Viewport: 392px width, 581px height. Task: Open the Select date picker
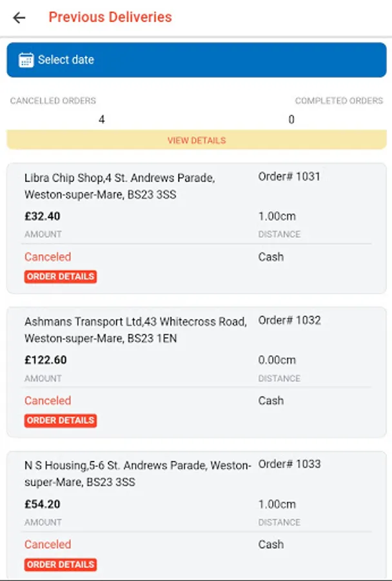(196, 60)
